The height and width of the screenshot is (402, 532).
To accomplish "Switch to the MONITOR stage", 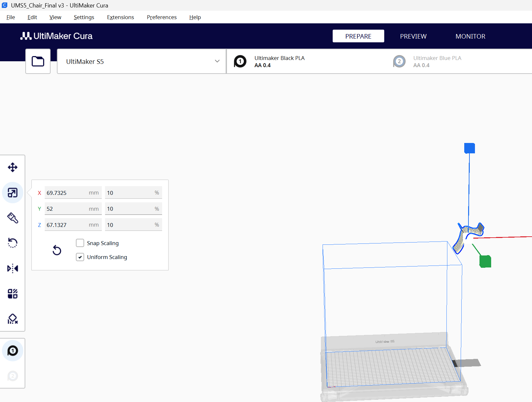I will [x=470, y=36].
